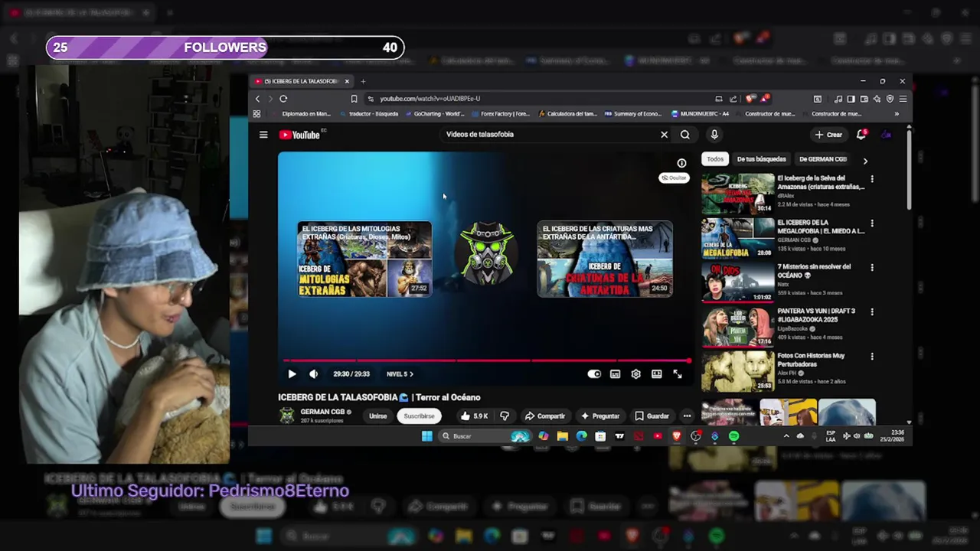Open the info card icon on video

point(681,163)
